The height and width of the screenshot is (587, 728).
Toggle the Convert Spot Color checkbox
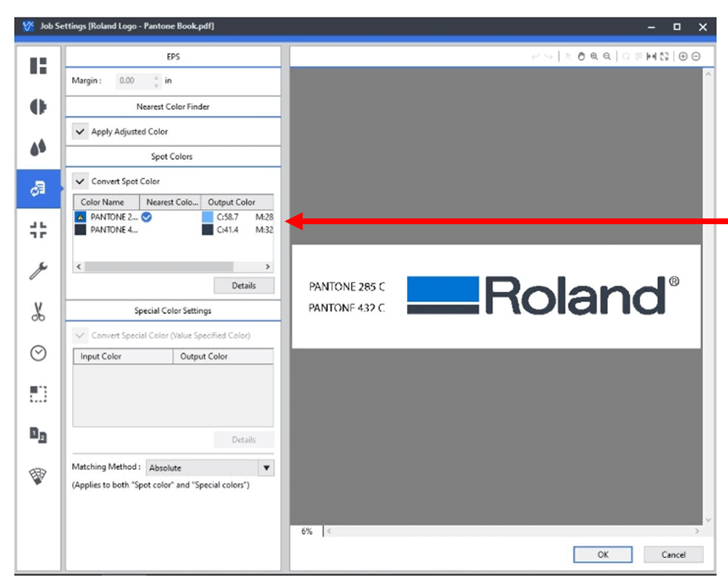[80, 181]
